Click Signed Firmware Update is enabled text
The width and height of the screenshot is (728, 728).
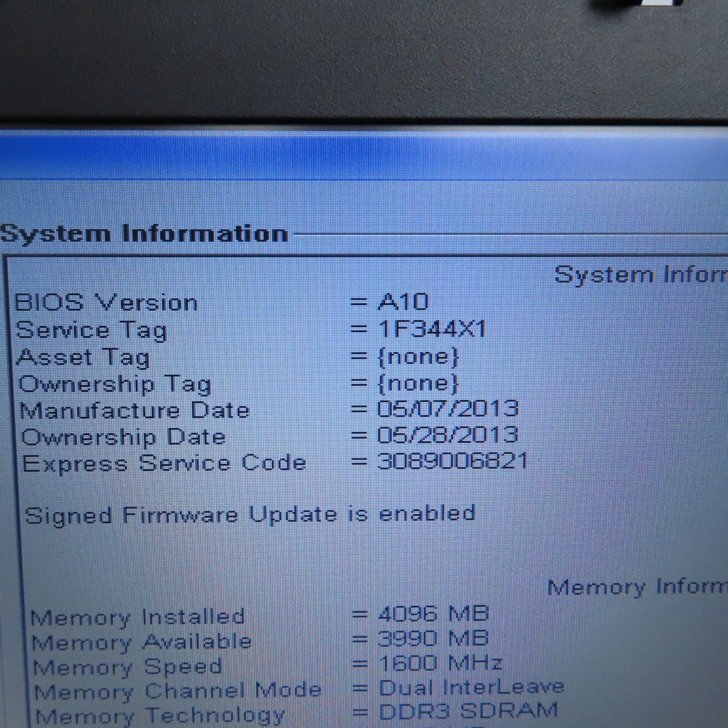click(250, 515)
